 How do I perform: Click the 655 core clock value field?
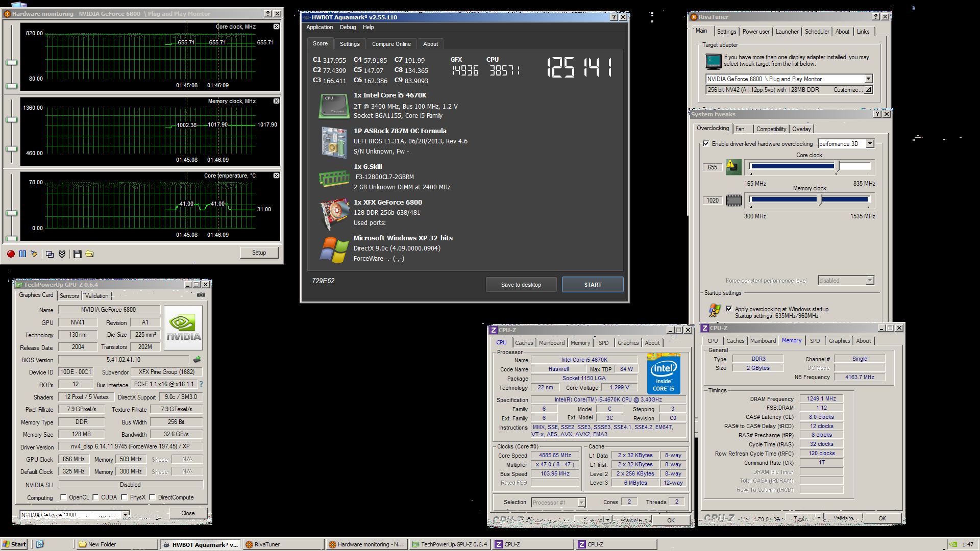pos(713,167)
